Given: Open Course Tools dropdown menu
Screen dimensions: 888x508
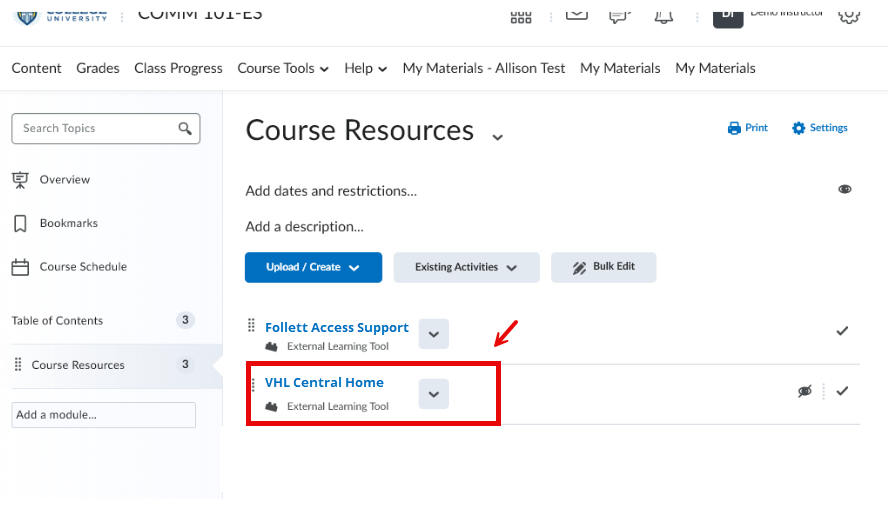Looking at the screenshot, I should [x=283, y=69].
